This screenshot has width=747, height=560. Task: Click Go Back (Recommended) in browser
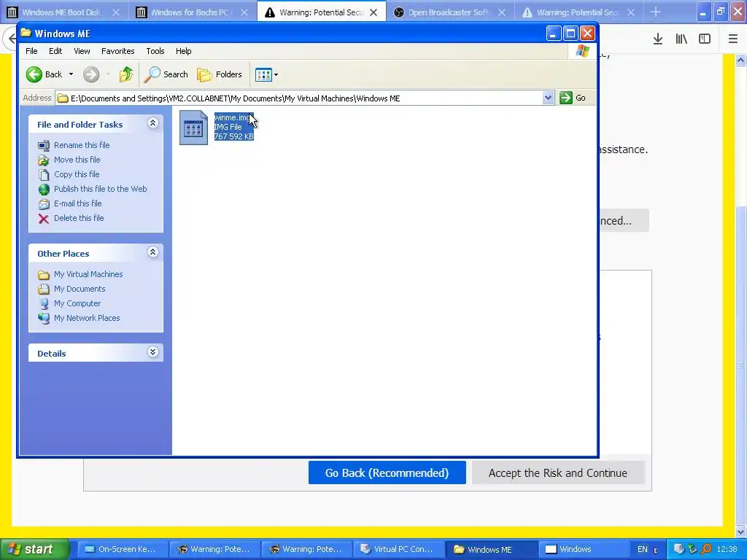[x=387, y=472]
